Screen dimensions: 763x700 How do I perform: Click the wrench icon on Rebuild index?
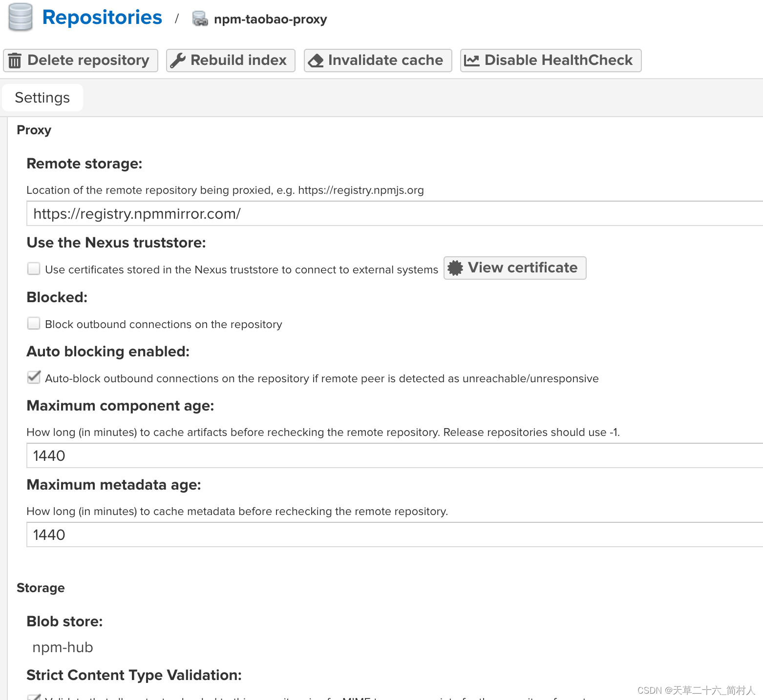coord(178,61)
